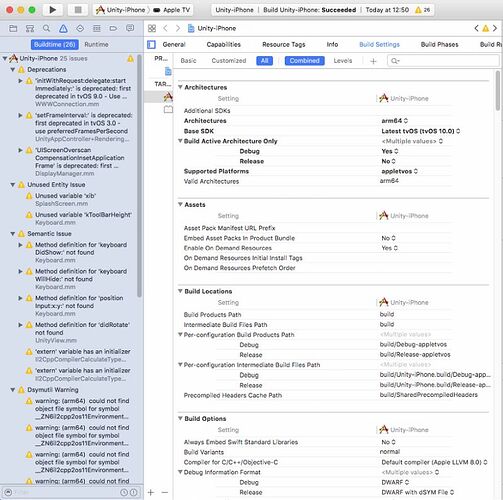Open the Test navigator diamond icon
Viewport: 503px width, 500px height.
(x=80, y=29)
